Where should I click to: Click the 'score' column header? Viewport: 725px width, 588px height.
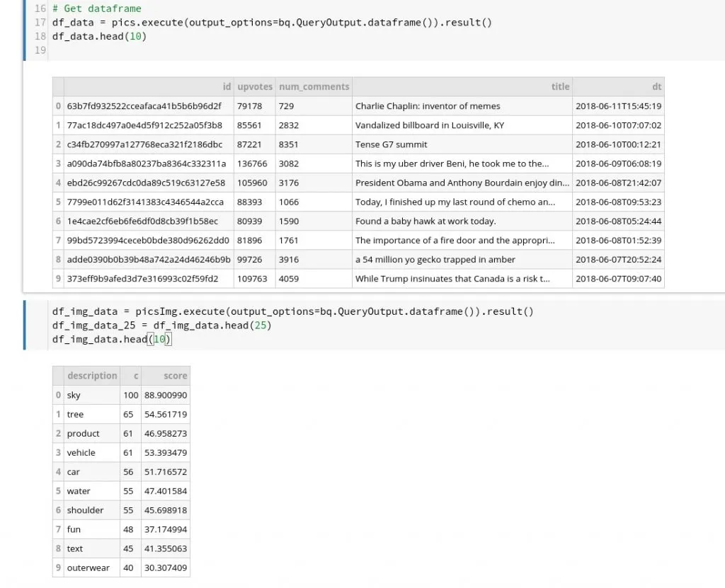pyautogui.click(x=176, y=376)
